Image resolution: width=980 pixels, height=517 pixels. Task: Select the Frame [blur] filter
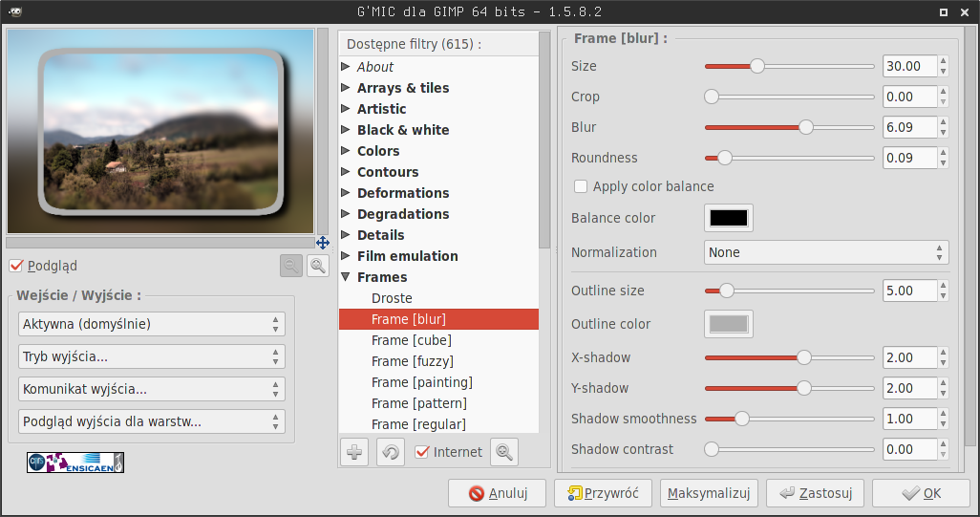point(438,319)
